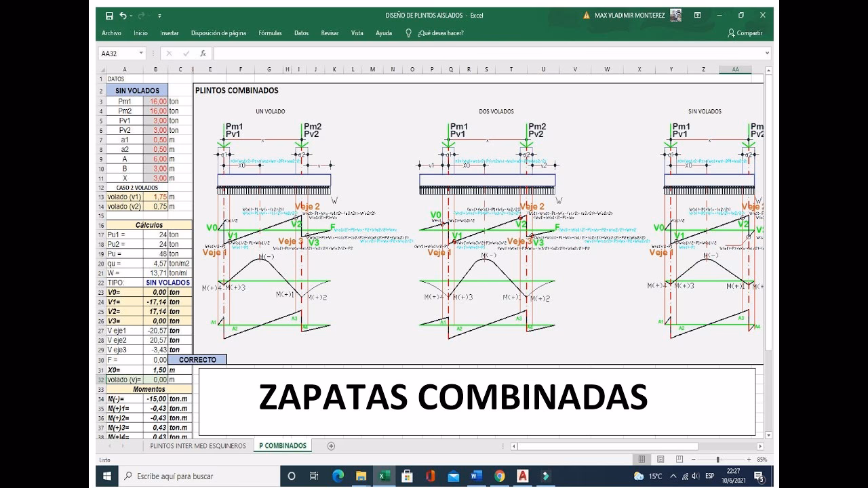Image resolution: width=868 pixels, height=488 pixels.
Task: Select the Page Break Preview icon
Action: click(x=679, y=459)
